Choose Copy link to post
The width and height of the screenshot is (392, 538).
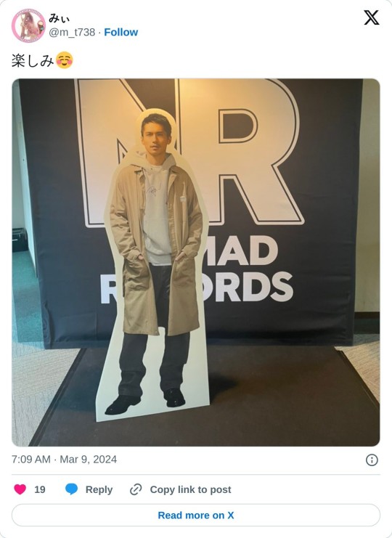(190, 489)
